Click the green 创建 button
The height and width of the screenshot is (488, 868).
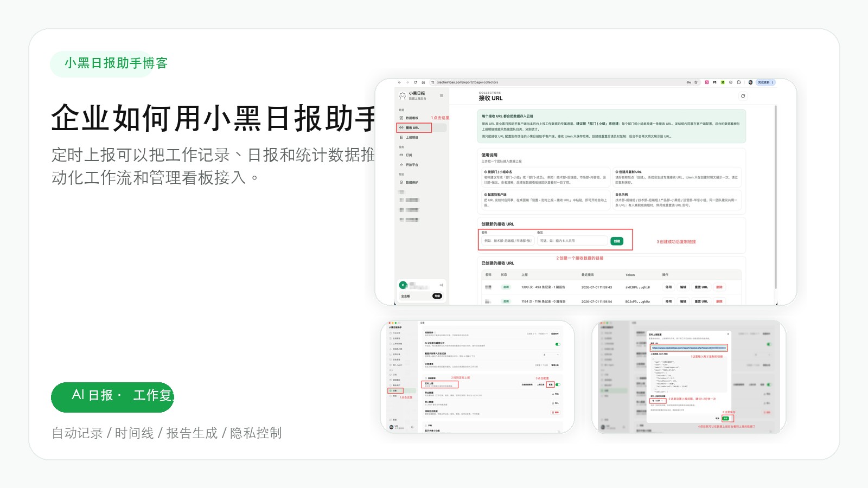(x=617, y=241)
